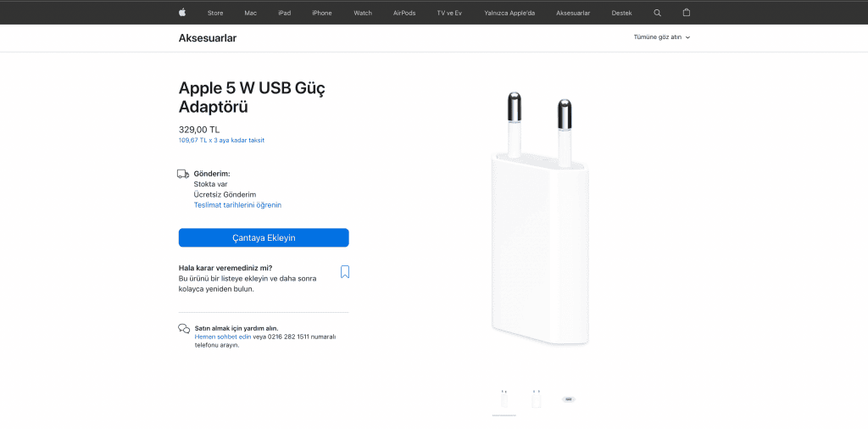The height and width of the screenshot is (429, 868).
Task: Click the Apple logo home icon
Action: [182, 12]
